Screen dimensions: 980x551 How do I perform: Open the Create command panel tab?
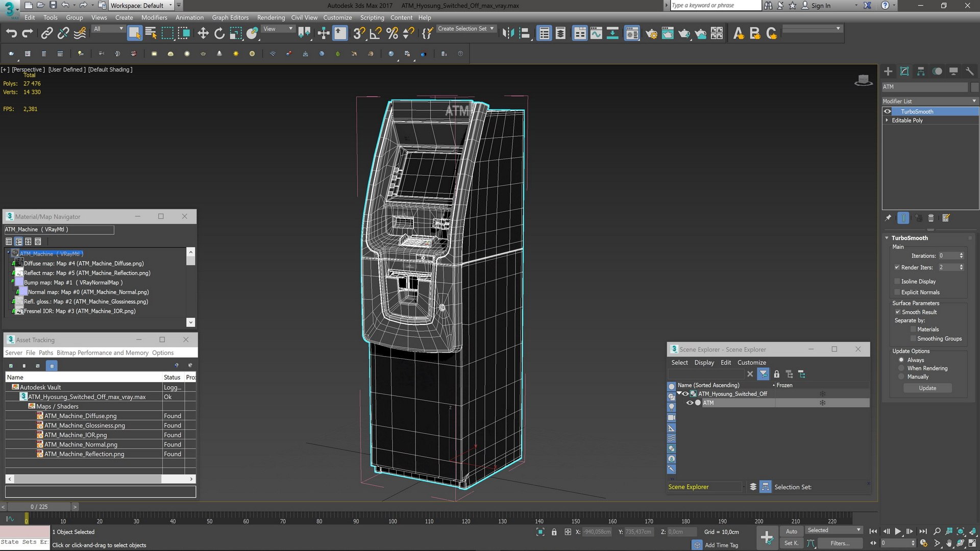(x=888, y=71)
